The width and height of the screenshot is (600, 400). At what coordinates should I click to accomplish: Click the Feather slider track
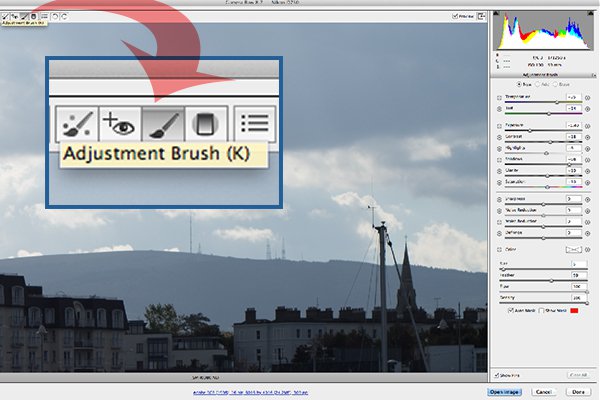coord(543,281)
